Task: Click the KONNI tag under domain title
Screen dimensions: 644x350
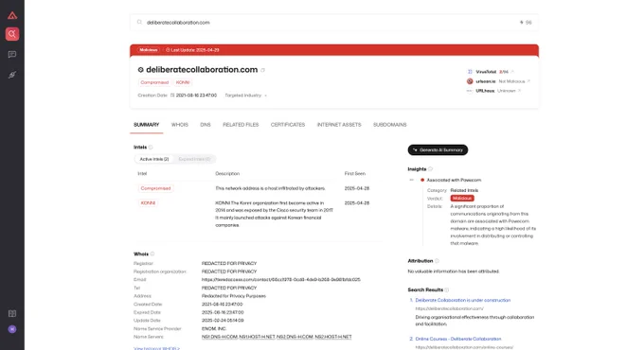Action: (x=183, y=82)
